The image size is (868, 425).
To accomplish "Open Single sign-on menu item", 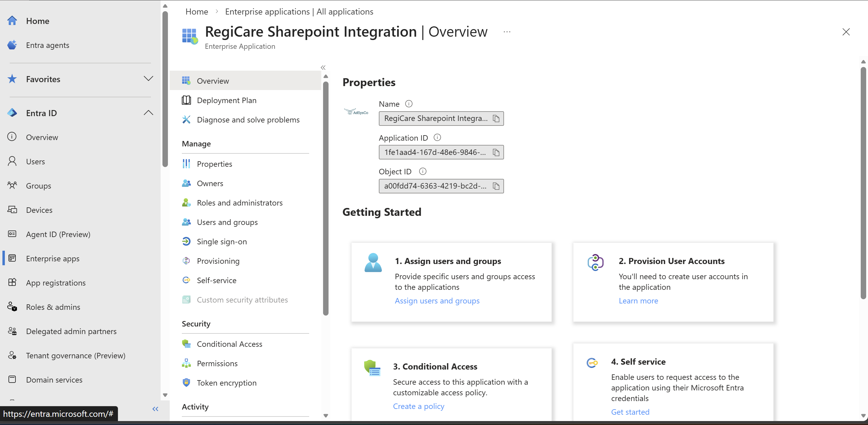I will tap(221, 242).
